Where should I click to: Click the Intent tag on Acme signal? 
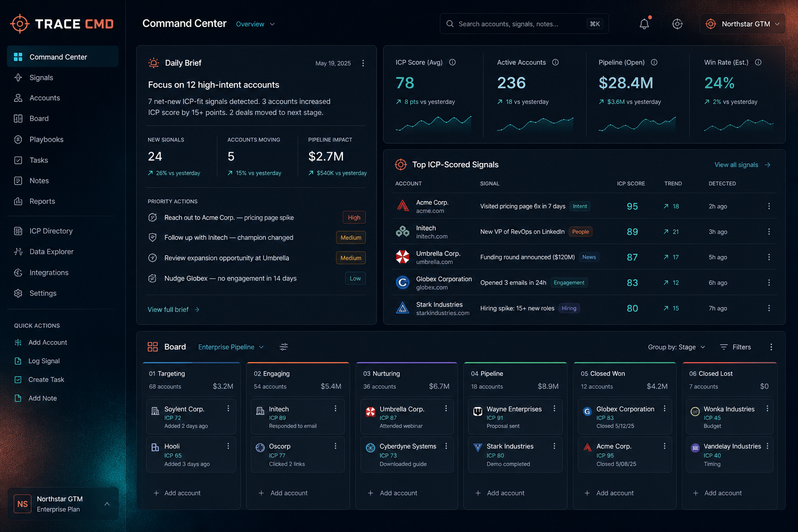point(580,206)
